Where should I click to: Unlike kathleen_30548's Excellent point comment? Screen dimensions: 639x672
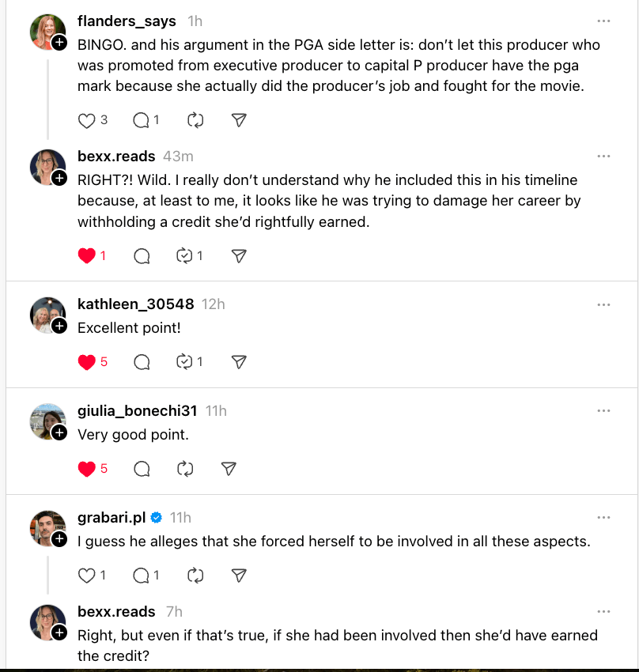(x=86, y=362)
